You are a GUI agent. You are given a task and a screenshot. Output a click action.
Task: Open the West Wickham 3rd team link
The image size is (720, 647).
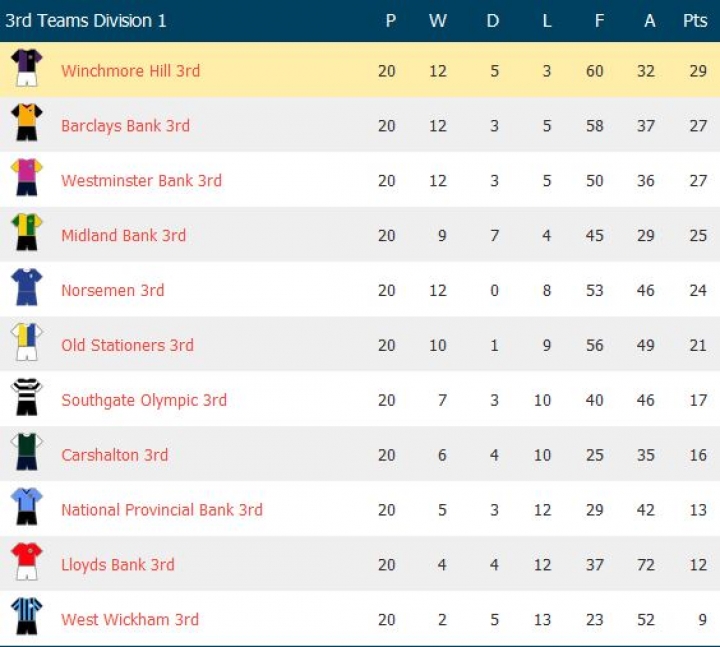(129, 620)
